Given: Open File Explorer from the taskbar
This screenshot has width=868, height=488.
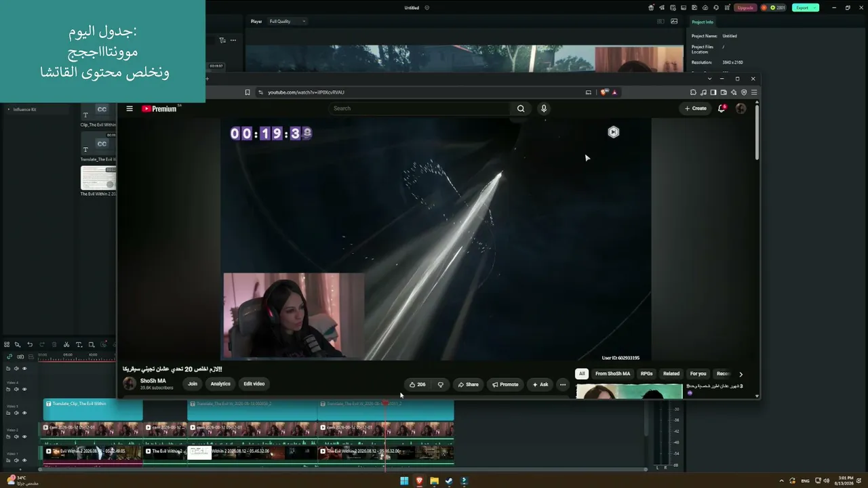Looking at the screenshot, I should (x=434, y=481).
